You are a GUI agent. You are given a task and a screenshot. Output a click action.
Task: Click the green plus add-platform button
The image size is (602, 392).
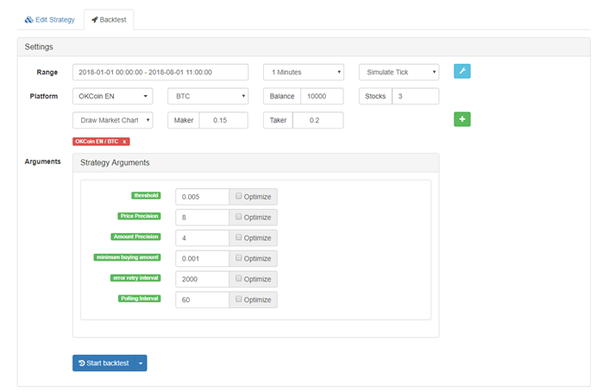(462, 119)
